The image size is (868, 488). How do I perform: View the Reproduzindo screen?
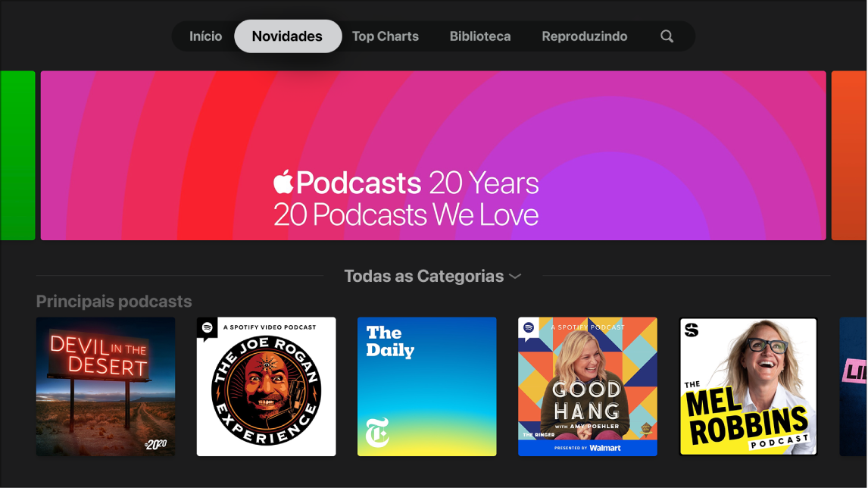(x=584, y=36)
